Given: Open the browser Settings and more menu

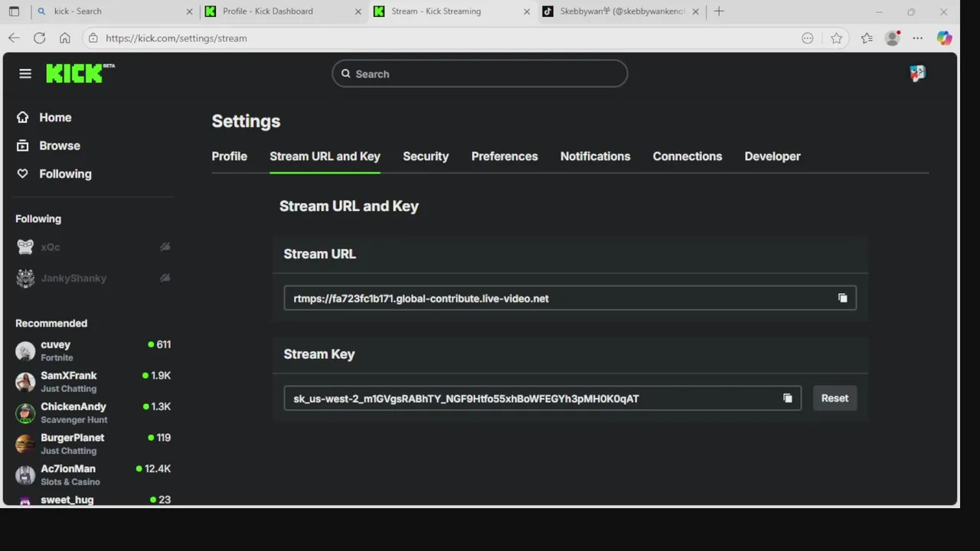Looking at the screenshot, I should [918, 38].
